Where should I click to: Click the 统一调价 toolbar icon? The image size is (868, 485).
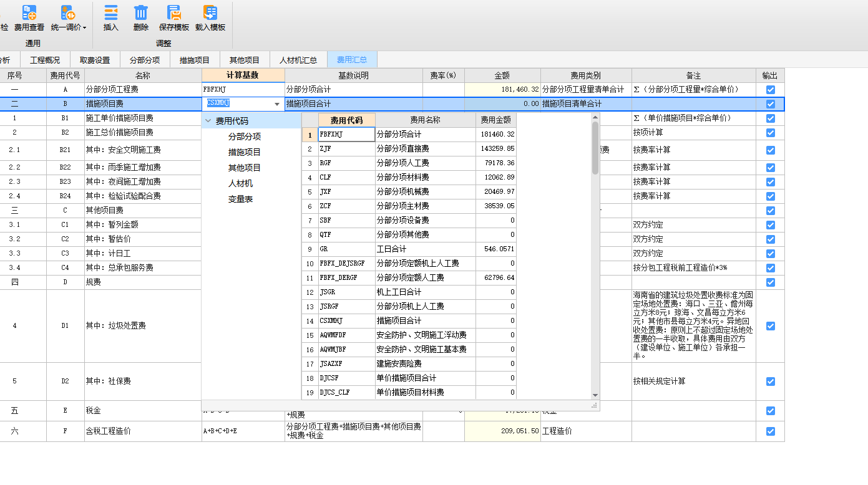(67, 12)
